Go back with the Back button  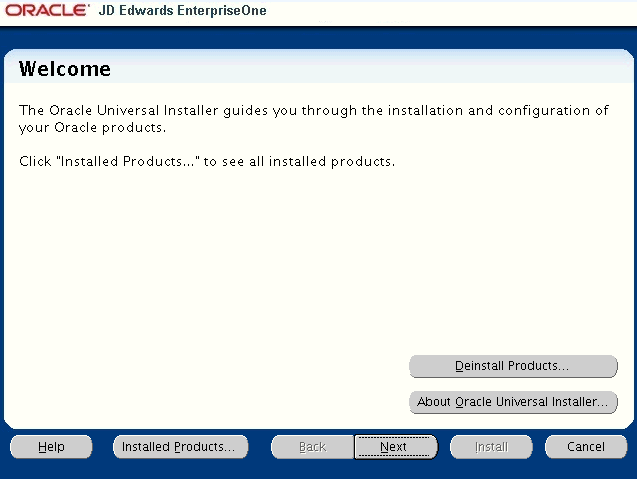(x=312, y=447)
